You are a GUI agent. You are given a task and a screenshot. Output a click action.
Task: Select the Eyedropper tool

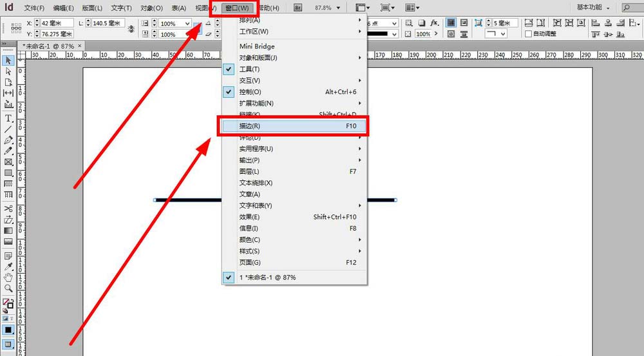(8, 267)
